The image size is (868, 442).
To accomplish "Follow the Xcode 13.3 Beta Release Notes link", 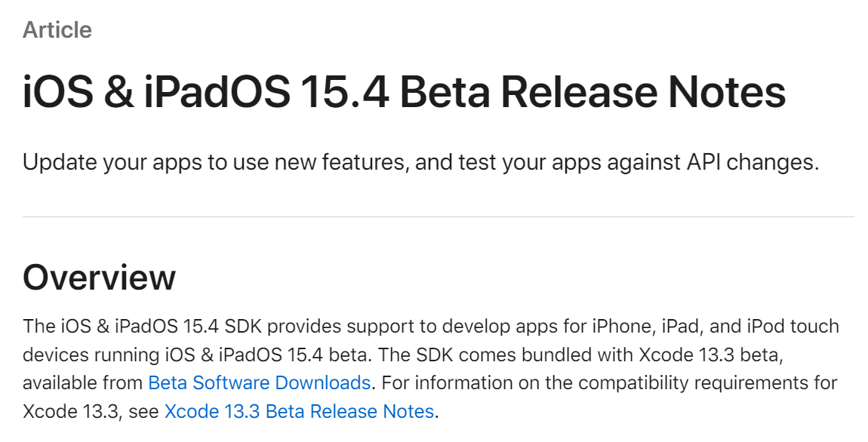I will click(299, 411).
